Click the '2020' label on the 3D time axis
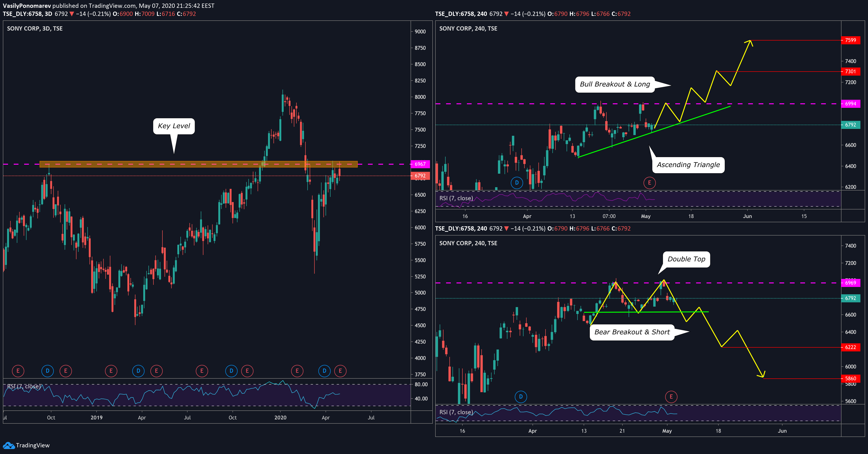Image resolution: width=868 pixels, height=454 pixels. (280, 418)
